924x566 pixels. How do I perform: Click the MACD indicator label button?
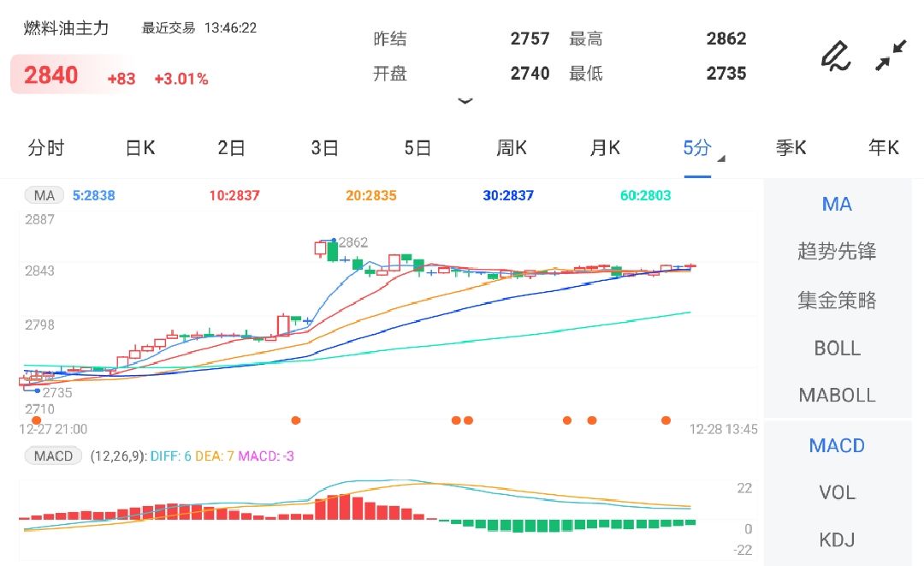point(53,456)
